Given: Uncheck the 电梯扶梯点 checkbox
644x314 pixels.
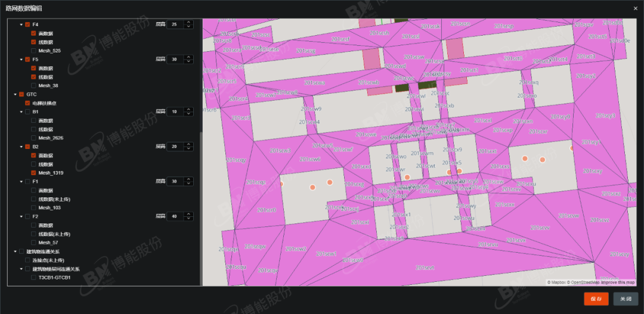Looking at the screenshot, I should [x=27, y=103].
